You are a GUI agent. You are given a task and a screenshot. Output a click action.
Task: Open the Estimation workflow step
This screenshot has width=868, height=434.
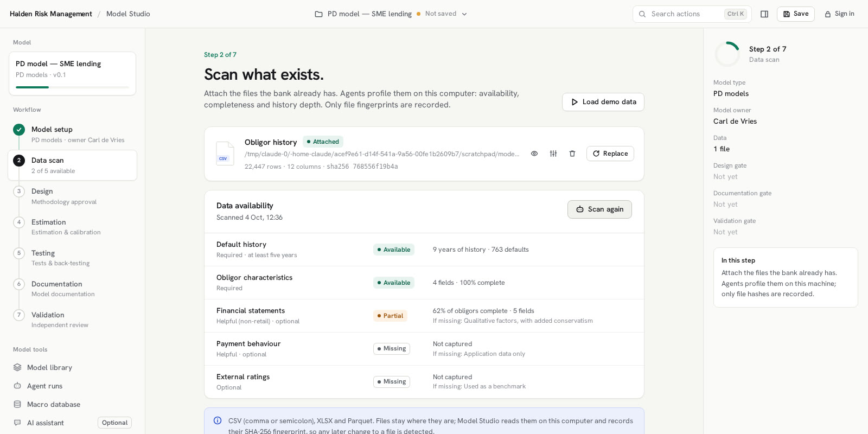[x=73, y=227]
